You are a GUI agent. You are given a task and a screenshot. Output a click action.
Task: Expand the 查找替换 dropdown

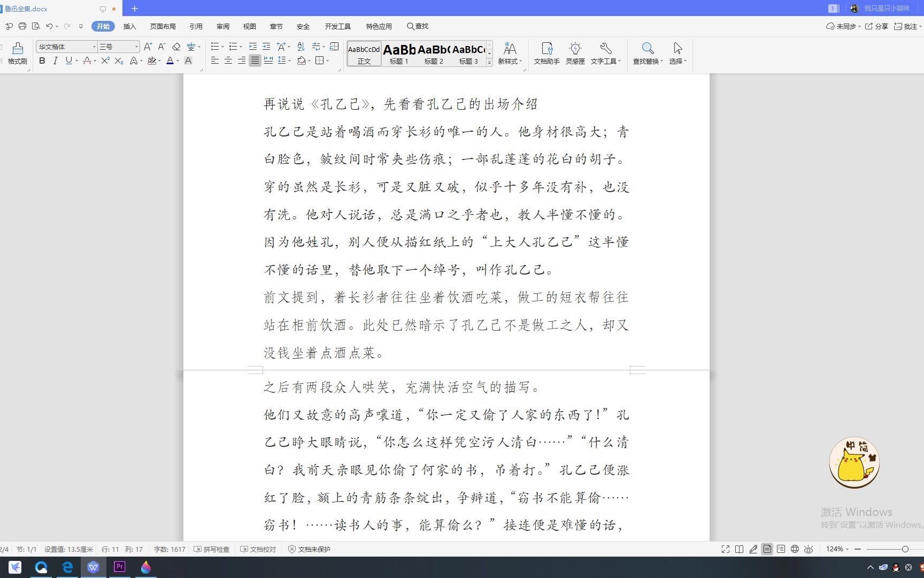coord(648,62)
